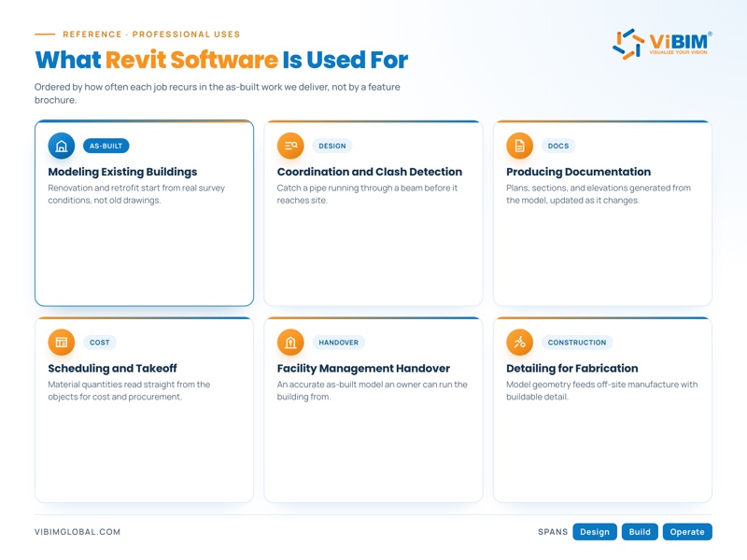747x560 pixels.
Task: Click the Design coordination search icon
Action: point(290,146)
